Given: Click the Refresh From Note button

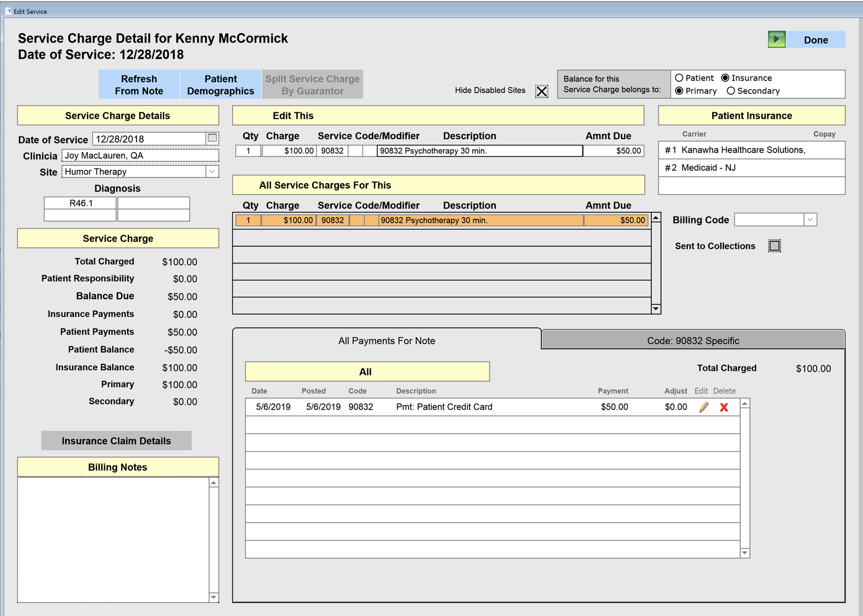Looking at the screenshot, I should (x=139, y=85).
